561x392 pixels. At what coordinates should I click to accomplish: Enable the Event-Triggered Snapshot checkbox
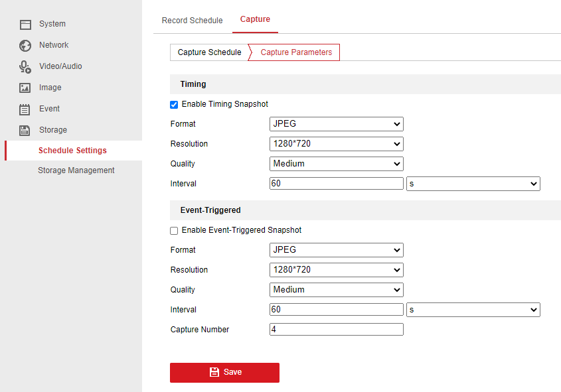coord(174,231)
